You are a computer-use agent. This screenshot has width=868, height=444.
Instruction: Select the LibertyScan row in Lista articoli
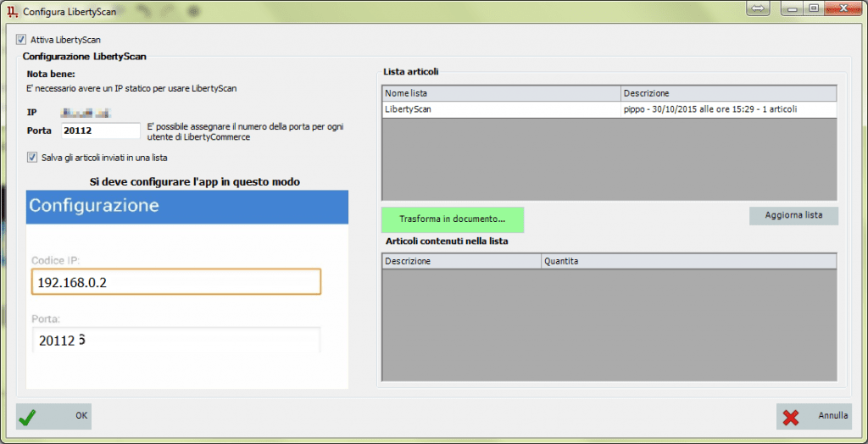pyautogui.click(x=609, y=109)
